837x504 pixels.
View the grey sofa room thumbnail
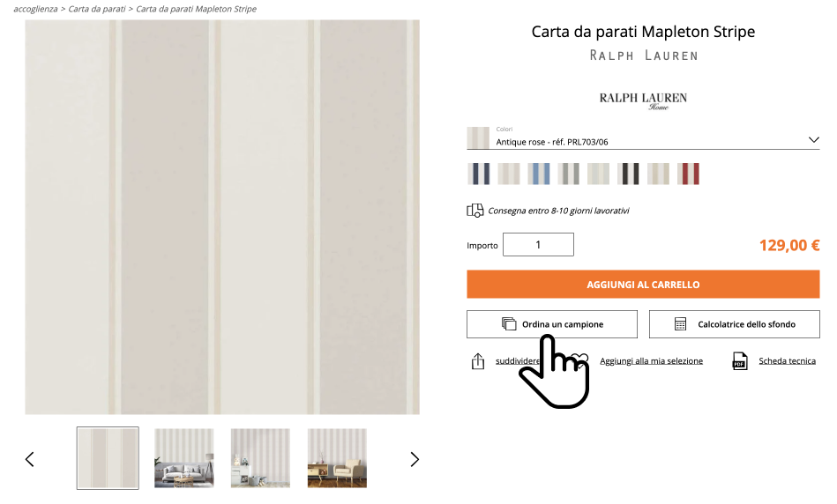(x=184, y=458)
